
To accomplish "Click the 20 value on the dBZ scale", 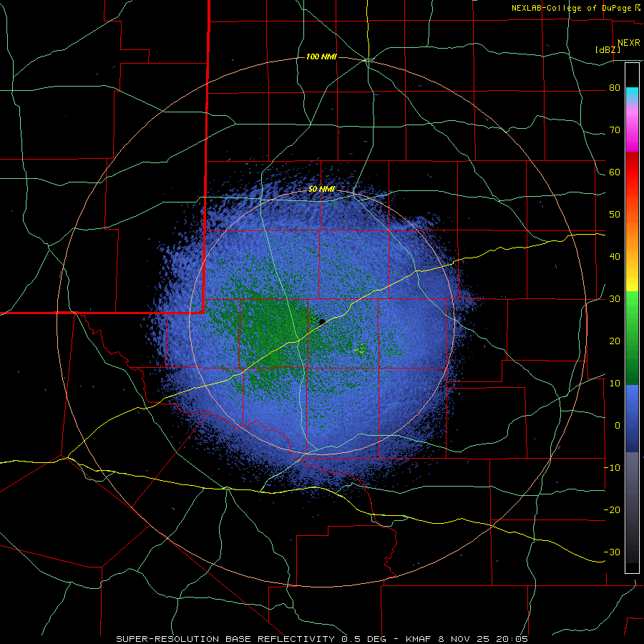I will click(x=615, y=341).
